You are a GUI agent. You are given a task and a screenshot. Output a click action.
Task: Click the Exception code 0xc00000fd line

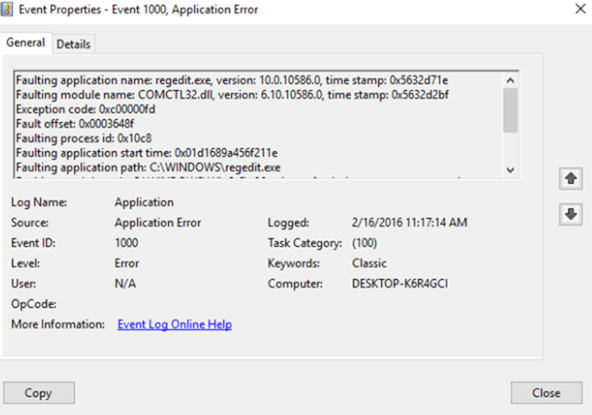tap(86, 110)
